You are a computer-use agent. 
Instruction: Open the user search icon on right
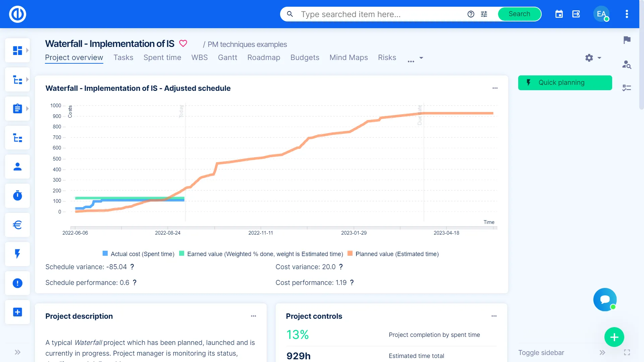point(627,64)
